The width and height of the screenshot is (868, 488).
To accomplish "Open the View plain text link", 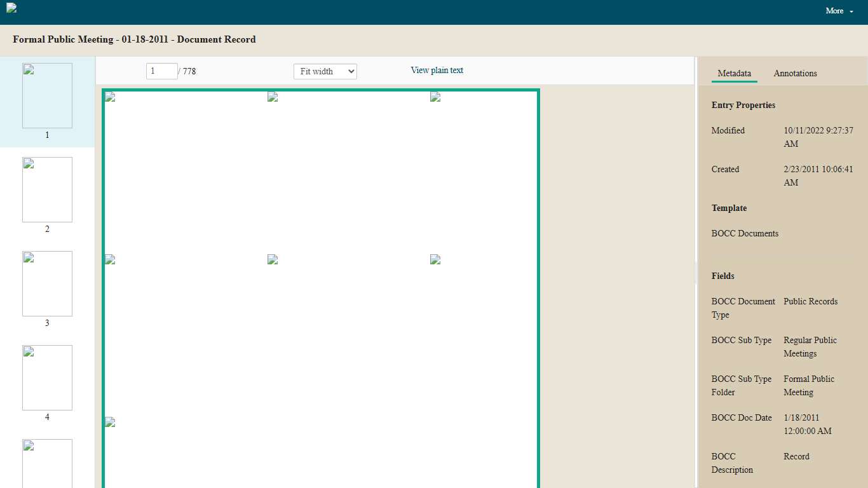I will click(x=437, y=71).
